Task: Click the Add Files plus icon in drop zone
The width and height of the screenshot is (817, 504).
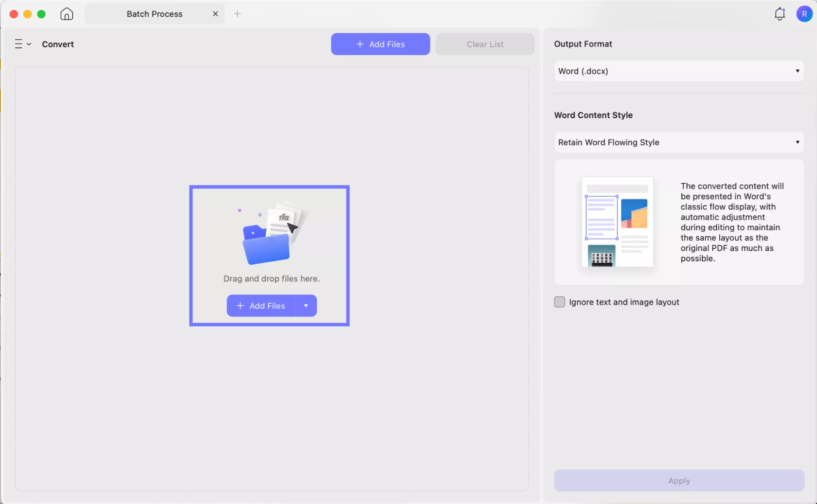Action: click(240, 305)
